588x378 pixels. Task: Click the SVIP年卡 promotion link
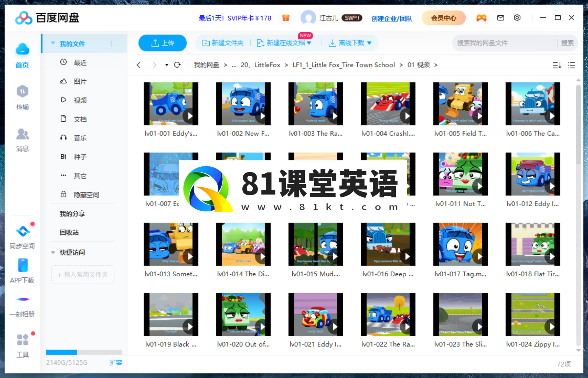pyautogui.click(x=235, y=18)
